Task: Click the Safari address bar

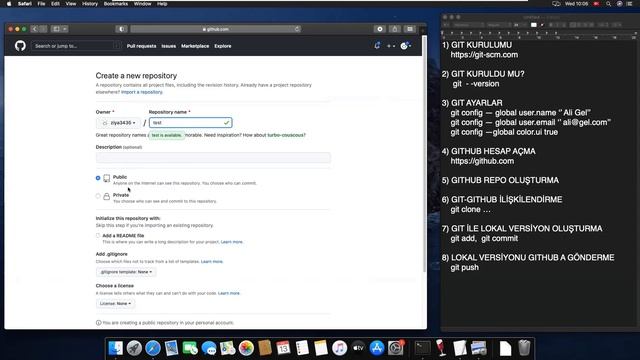Action: (x=216, y=29)
